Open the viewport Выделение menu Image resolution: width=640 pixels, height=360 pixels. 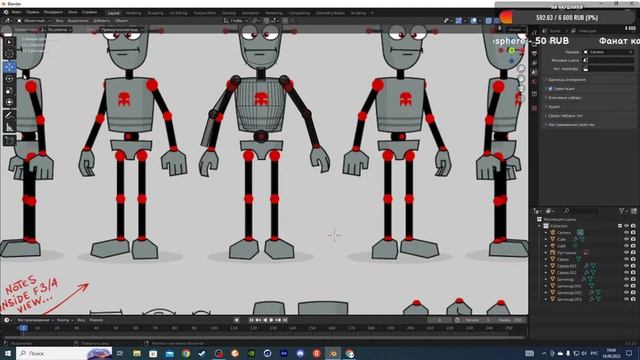point(78,20)
